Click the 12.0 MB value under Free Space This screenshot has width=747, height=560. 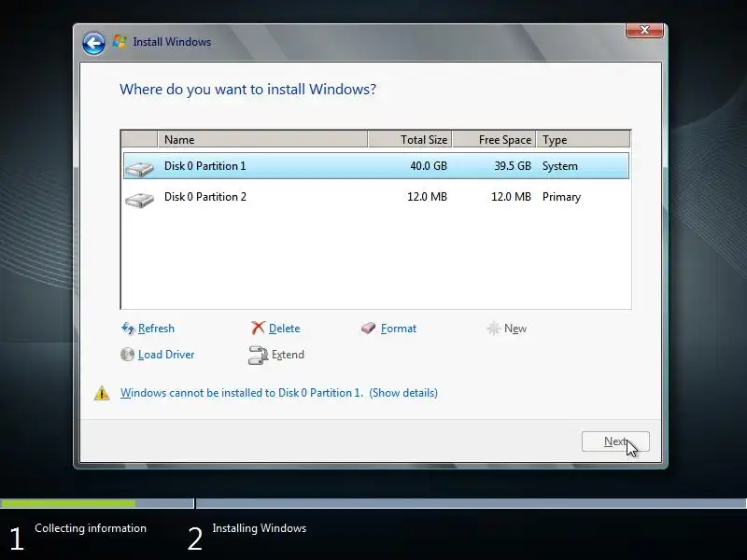(x=511, y=197)
